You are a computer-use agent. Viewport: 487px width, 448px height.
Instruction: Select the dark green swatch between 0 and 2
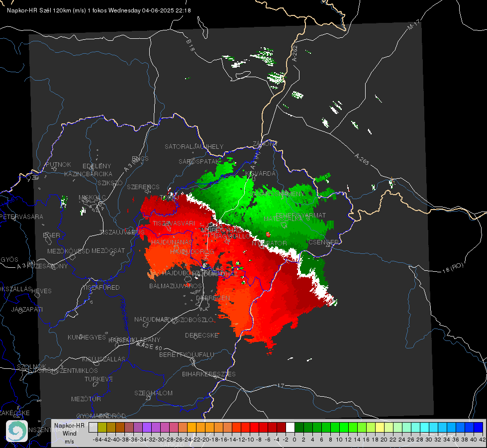(x=299, y=427)
